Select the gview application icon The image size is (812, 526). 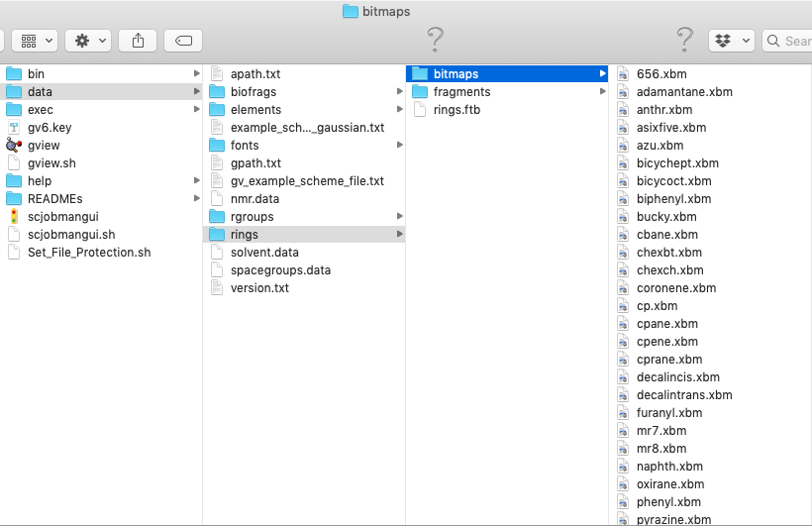(14, 145)
